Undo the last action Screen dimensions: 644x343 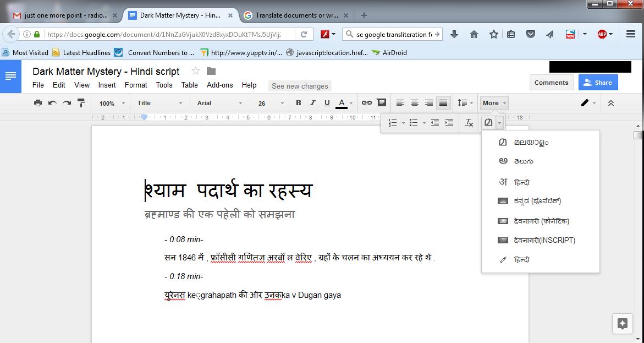[x=51, y=103]
